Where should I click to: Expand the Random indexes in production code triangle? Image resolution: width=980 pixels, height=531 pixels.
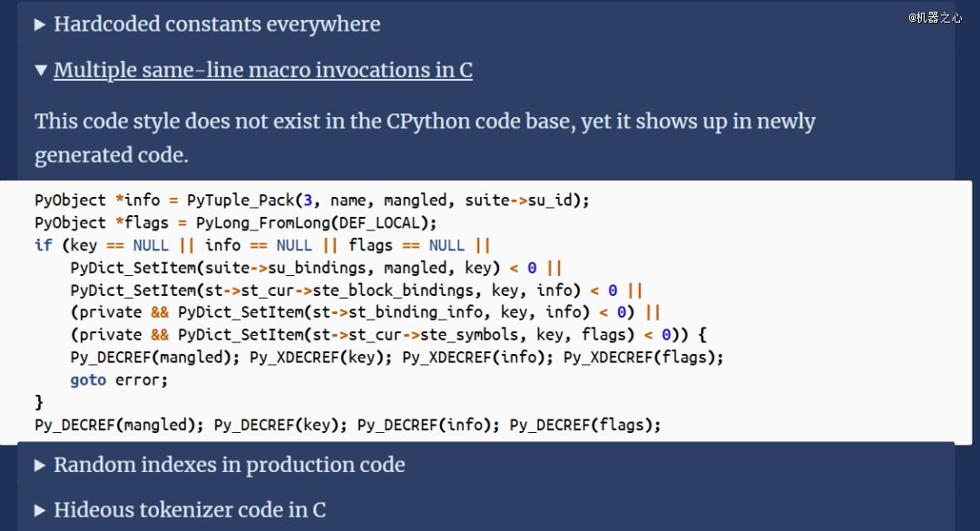[40, 466]
